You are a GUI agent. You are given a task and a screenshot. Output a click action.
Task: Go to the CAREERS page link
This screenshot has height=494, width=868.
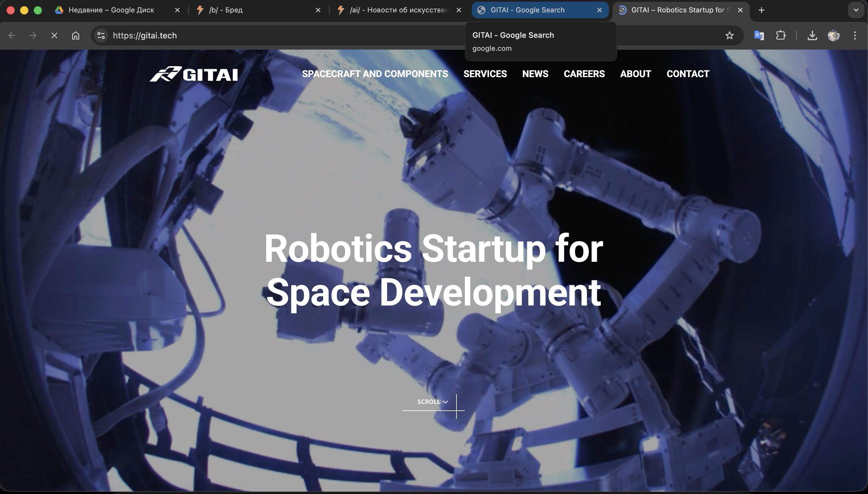pos(584,74)
